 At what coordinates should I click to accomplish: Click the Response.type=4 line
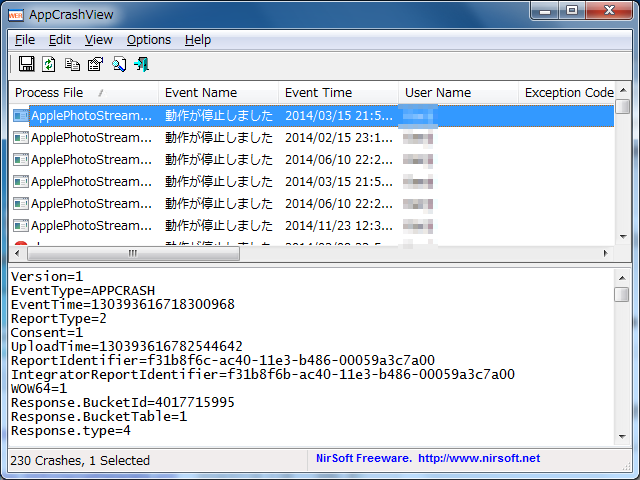coord(71,431)
